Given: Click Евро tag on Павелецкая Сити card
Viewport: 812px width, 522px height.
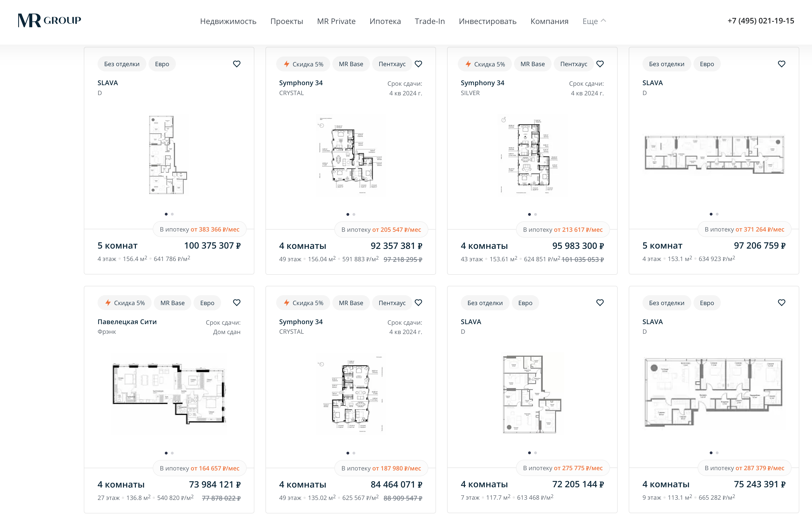Looking at the screenshot, I should [x=207, y=303].
